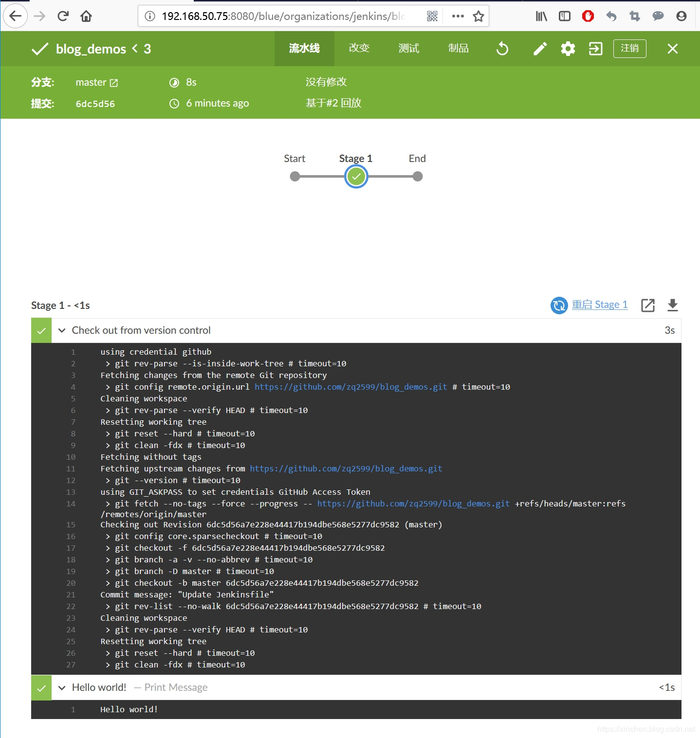Open the QR code icon in address bar
Image resolution: width=700 pixels, height=738 pixels.
pyautogui.click(x=432, y=16)
